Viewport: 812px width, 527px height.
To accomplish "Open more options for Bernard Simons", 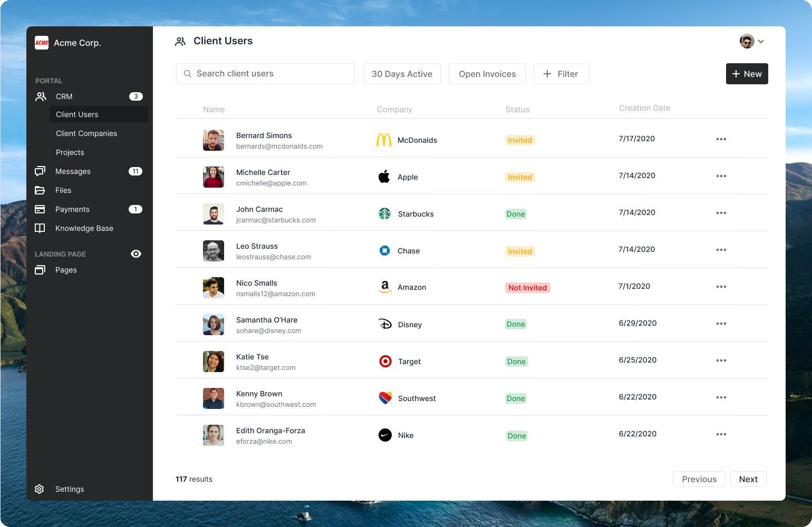I will (721, 139).
